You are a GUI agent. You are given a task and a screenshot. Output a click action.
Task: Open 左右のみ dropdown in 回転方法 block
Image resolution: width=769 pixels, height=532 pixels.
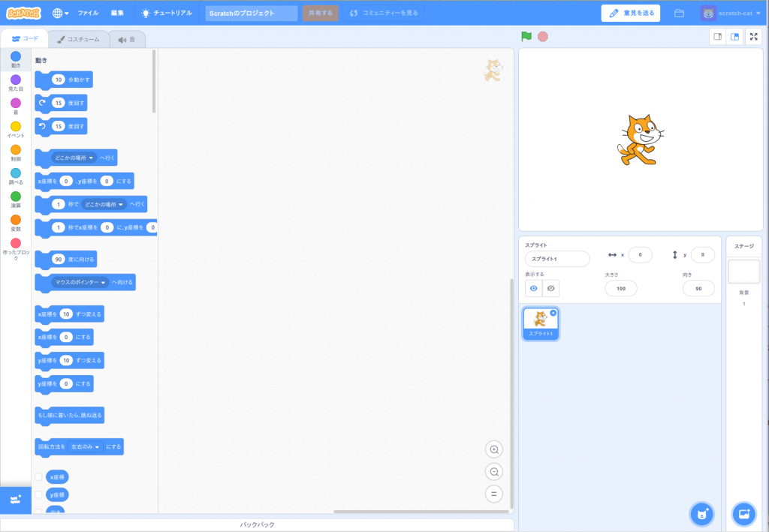coord(86,446)
